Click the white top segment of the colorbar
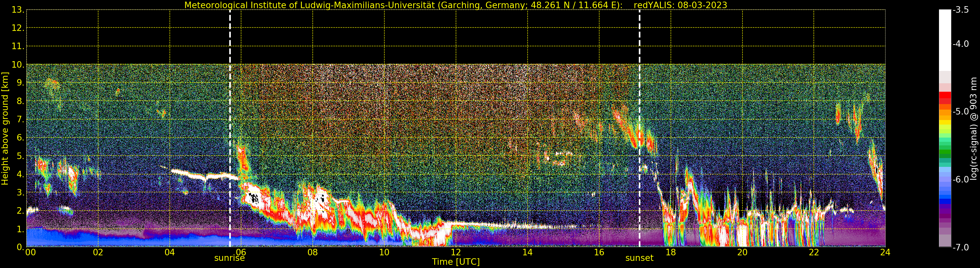 [945, 40]
